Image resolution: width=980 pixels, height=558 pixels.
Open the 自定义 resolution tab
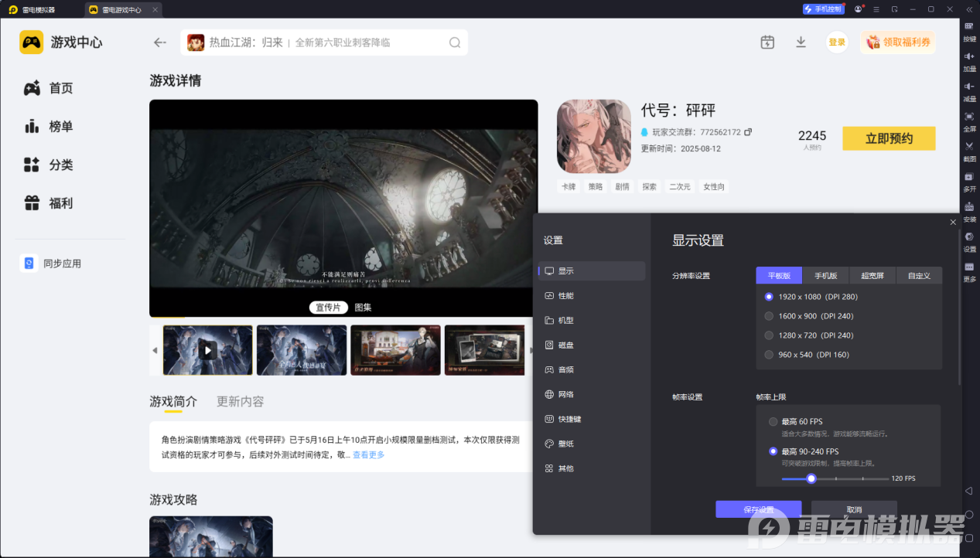click(x=919, y=275)
